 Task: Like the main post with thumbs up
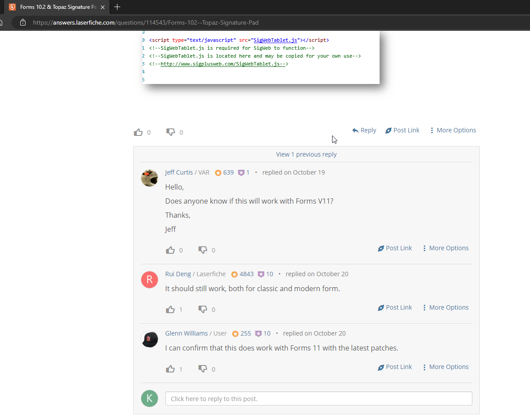[139, 132]
